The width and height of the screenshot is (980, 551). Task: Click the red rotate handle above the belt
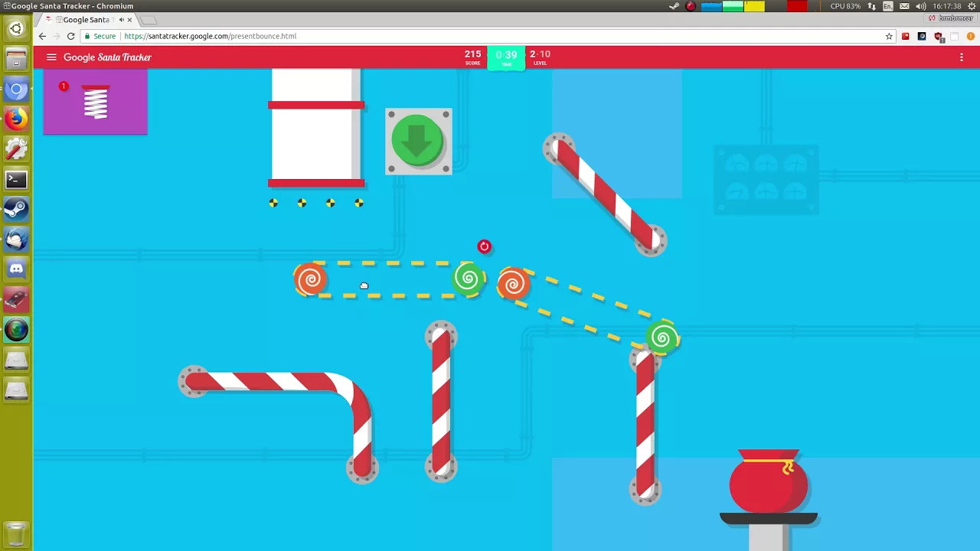[x=484, y=246]
